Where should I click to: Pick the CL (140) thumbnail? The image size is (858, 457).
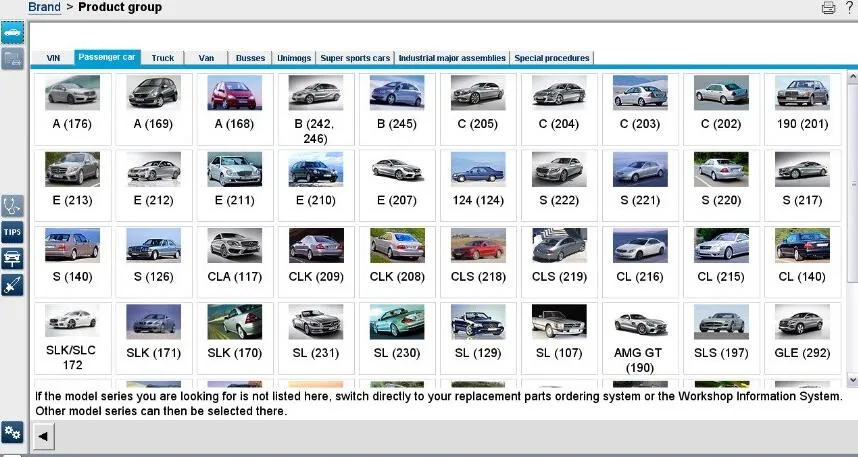(x=802, y=245)
